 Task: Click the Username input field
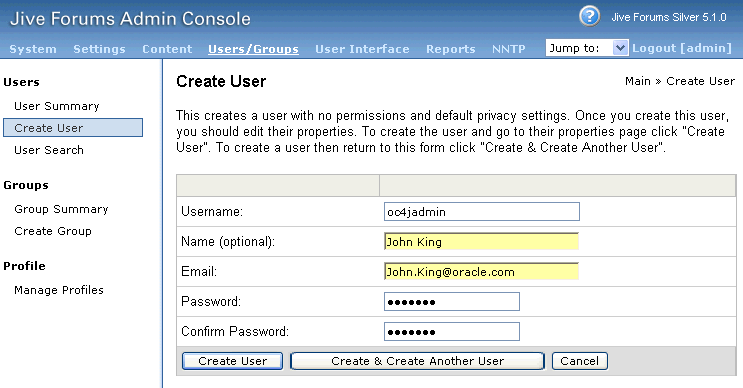click(482, 212)
